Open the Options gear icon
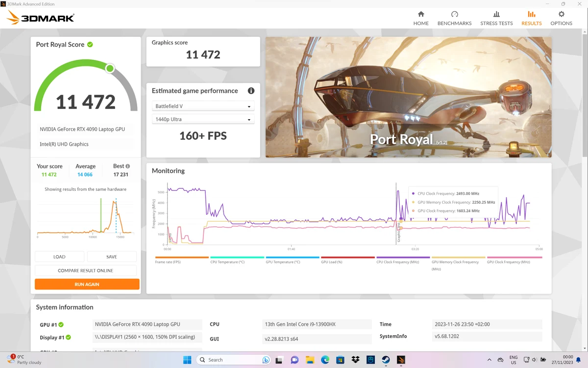Viewport: 588px width, 368px height. coord(562,14)
